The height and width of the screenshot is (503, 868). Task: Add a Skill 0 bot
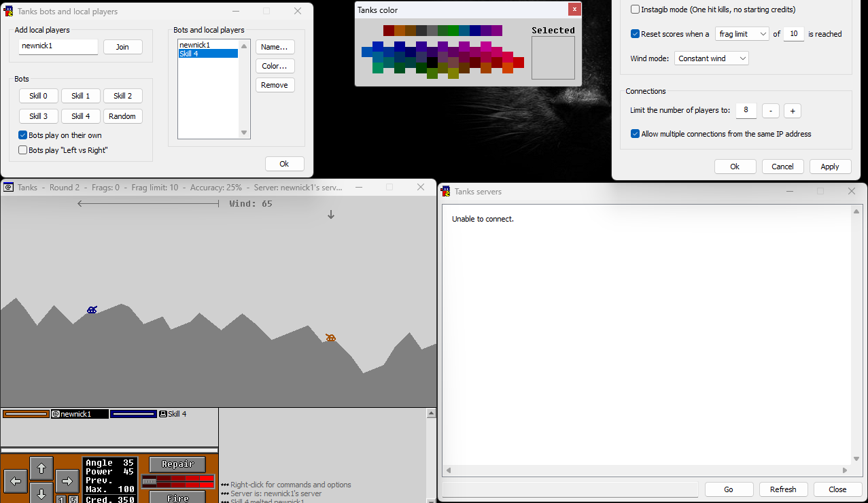click(39, 96)
